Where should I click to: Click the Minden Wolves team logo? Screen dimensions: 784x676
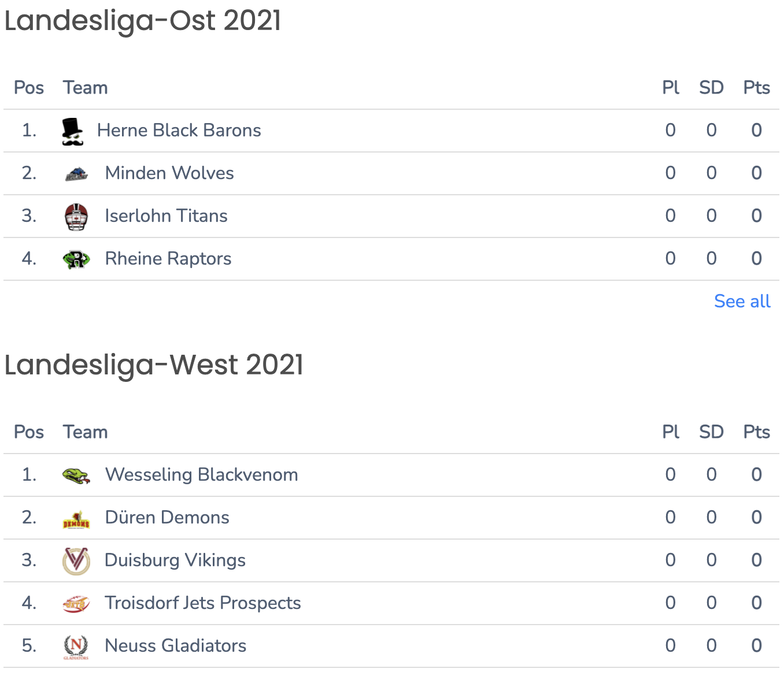(76, 173)
